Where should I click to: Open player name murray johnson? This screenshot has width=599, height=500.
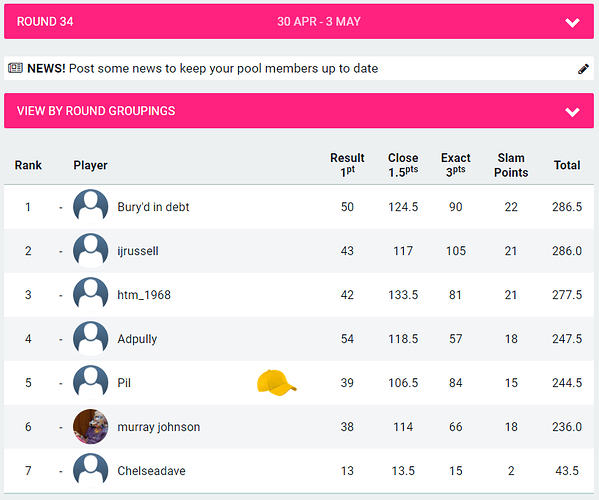tap(159, 427)
